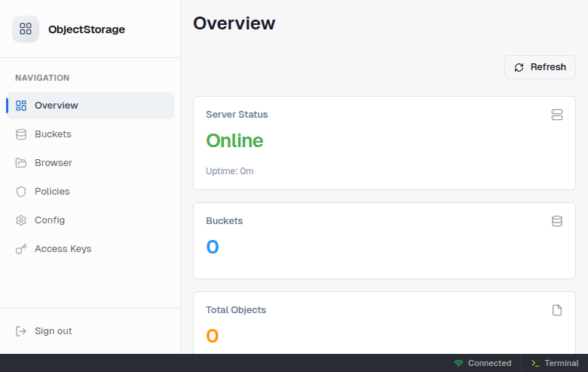This screenshot has width=588, height=372.
Task: Select the Overview grid icon in sidebar
Action: pyautogui.click(x=21, y=106)
